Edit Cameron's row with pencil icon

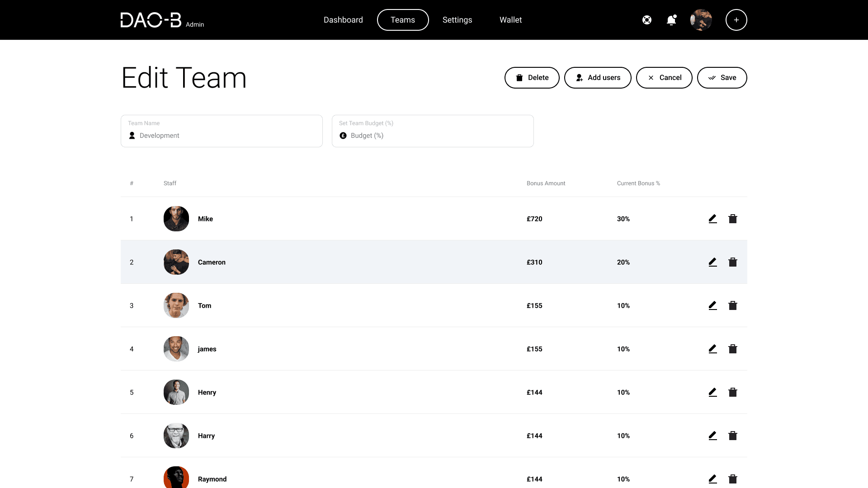tap(713, 262)
